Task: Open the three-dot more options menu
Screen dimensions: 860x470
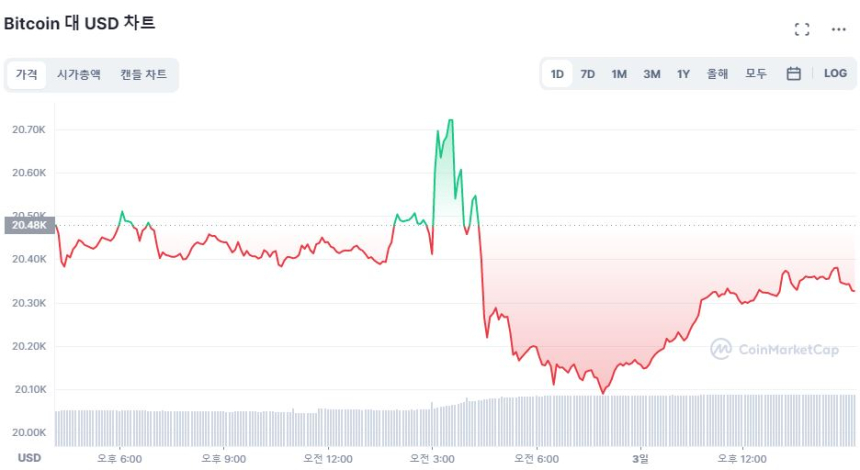Action: [838, 29]
